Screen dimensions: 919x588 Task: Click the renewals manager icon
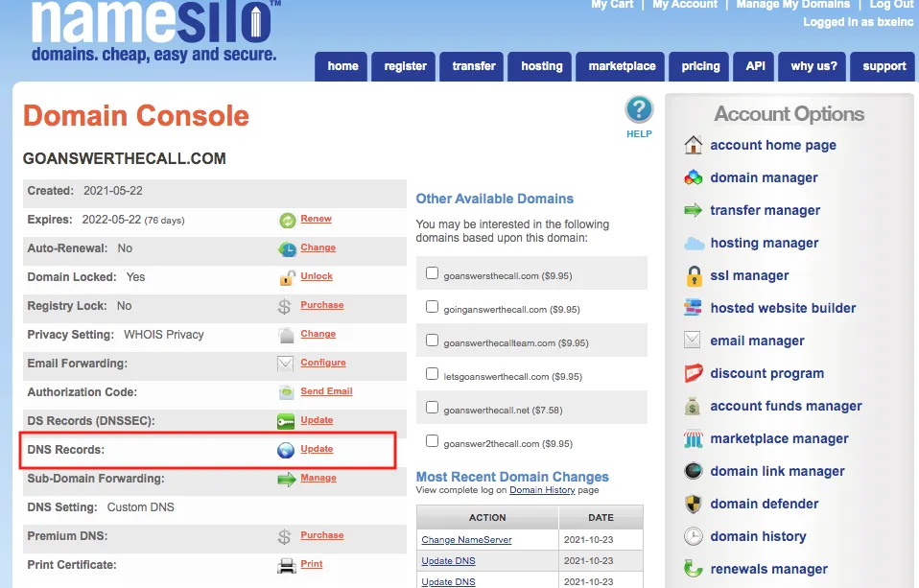click(694, 568)
